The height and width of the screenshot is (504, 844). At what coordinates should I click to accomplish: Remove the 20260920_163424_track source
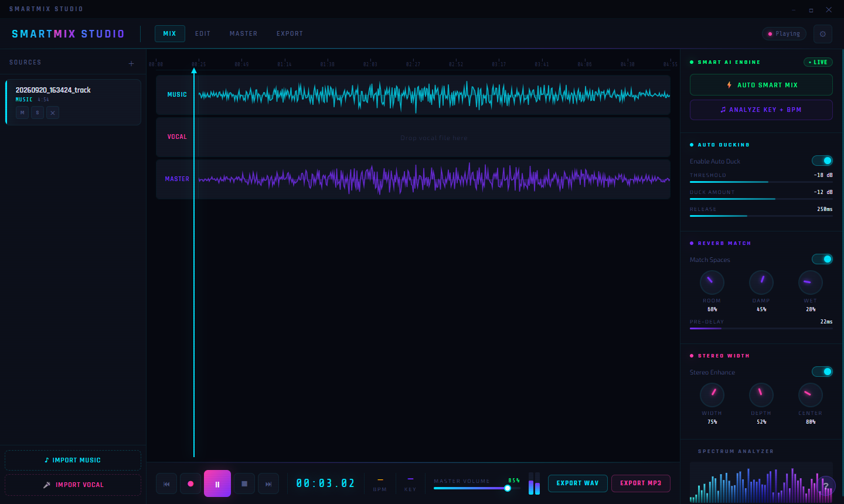[x=53, y=113]
